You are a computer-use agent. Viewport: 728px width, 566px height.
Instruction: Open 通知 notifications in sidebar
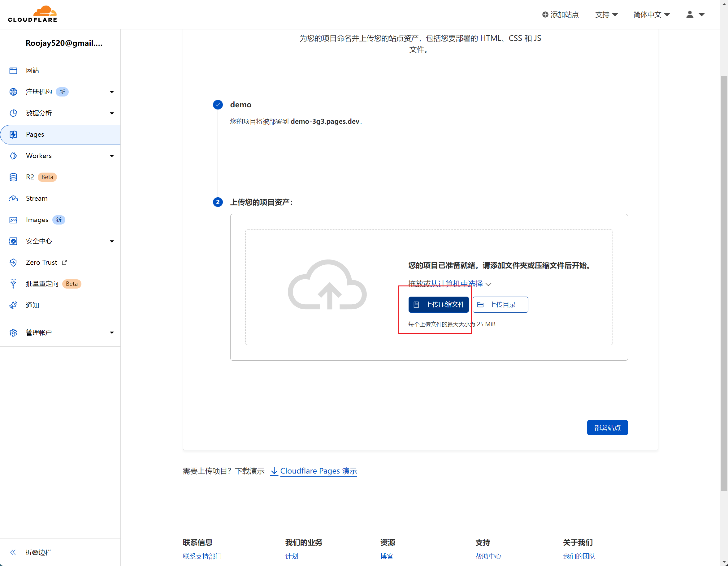pos(32,305)
